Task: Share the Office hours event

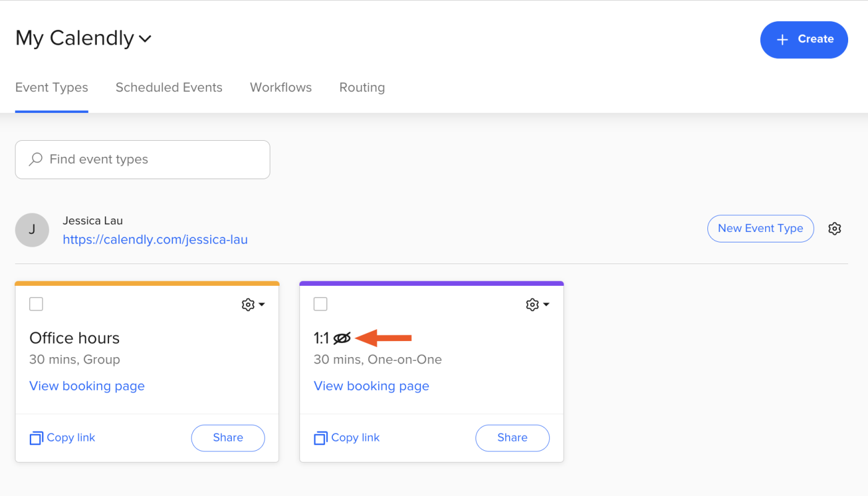Action: 228,438
